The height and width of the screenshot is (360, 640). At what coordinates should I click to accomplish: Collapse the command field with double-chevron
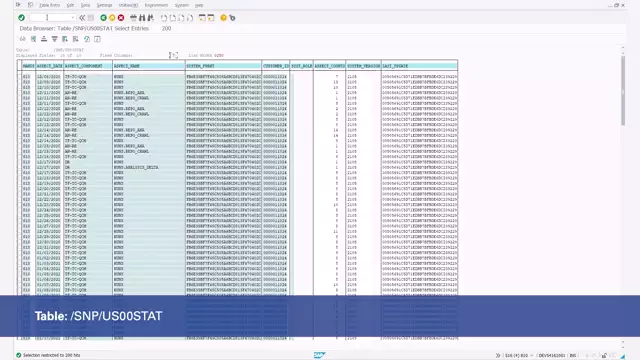click(x=82, y=18)
